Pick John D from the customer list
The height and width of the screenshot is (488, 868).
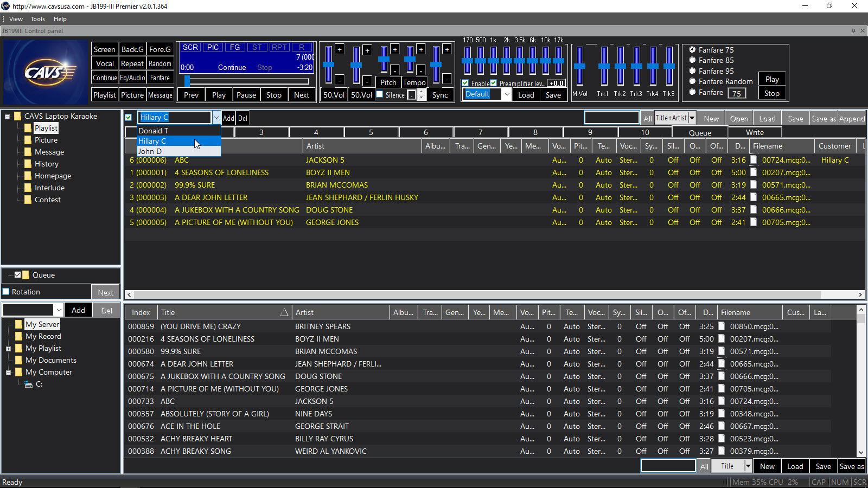point(179,151)
